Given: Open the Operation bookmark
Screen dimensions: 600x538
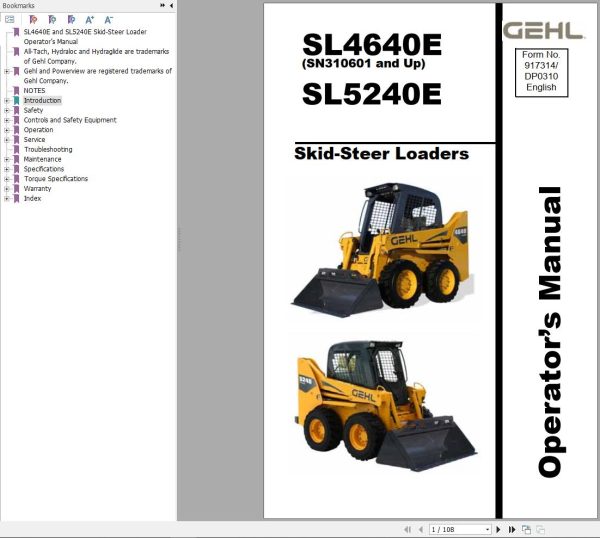Looking at the screenshot, I should (x=38, y=130).
